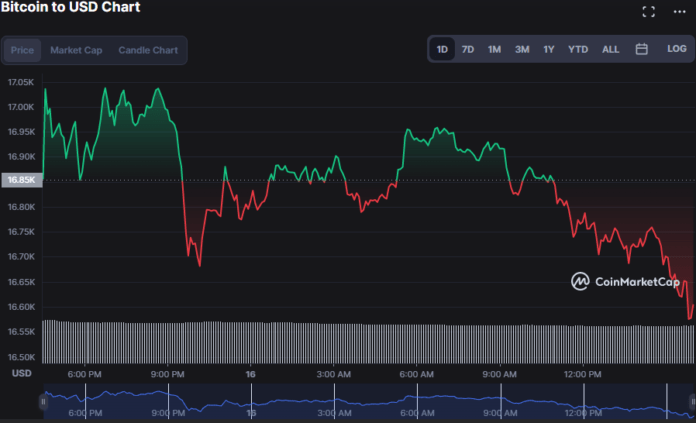Click the CoinMarketCap watermark logo

tap(625, 282)
